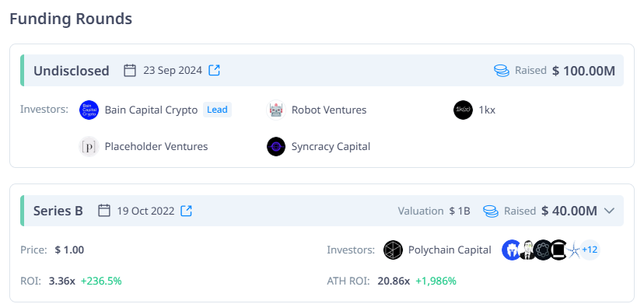Expand the Series B round chevron
This screenshot has height=304, width=644.
coord(610,211)
